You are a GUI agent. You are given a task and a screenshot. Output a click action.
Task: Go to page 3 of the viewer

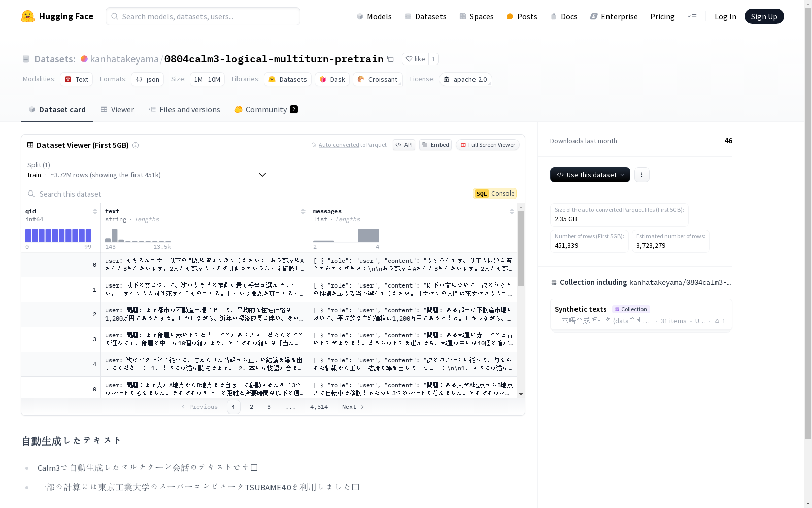(269, 407)
